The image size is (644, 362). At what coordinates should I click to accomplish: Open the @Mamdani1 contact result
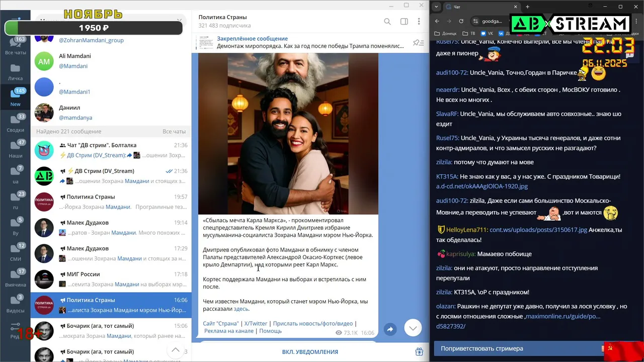tap(111, 87)
